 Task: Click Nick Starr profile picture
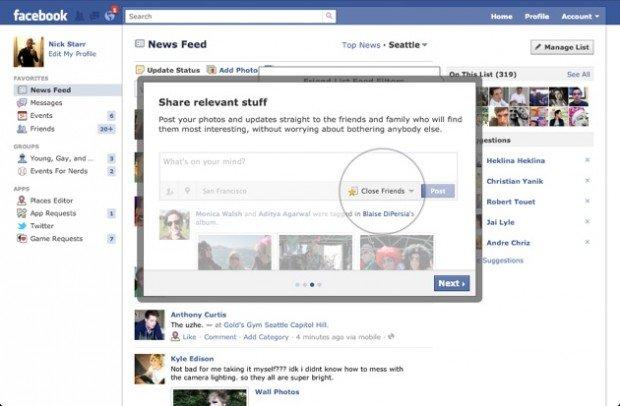pyautogui.click(x=28, y=52)
